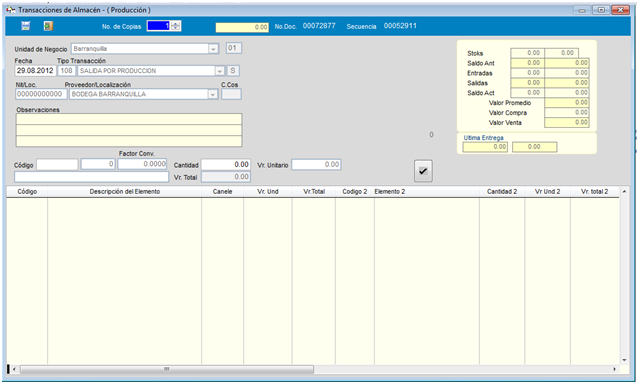Click the Vr. total 2 column header
Image resolution: width=639 pixels, height=384 pixels.
pos(595,192)
